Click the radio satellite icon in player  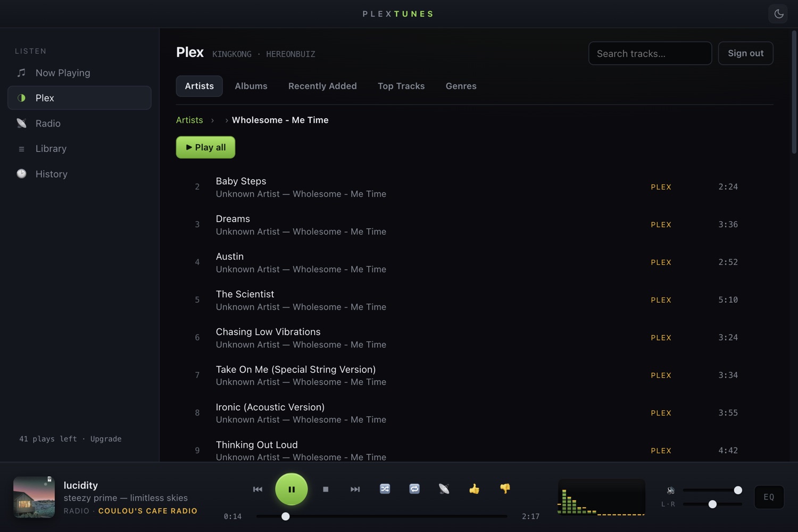point(444,488)
